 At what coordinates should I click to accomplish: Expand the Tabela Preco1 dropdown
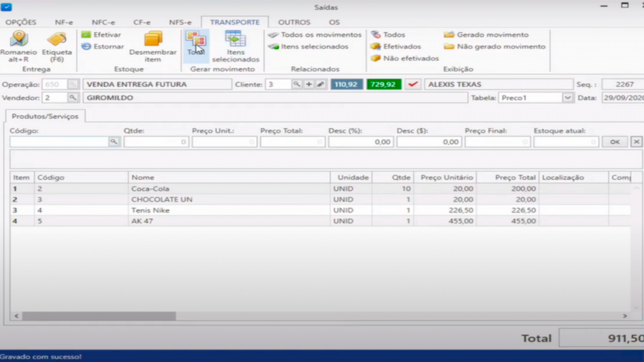[567, 98]
